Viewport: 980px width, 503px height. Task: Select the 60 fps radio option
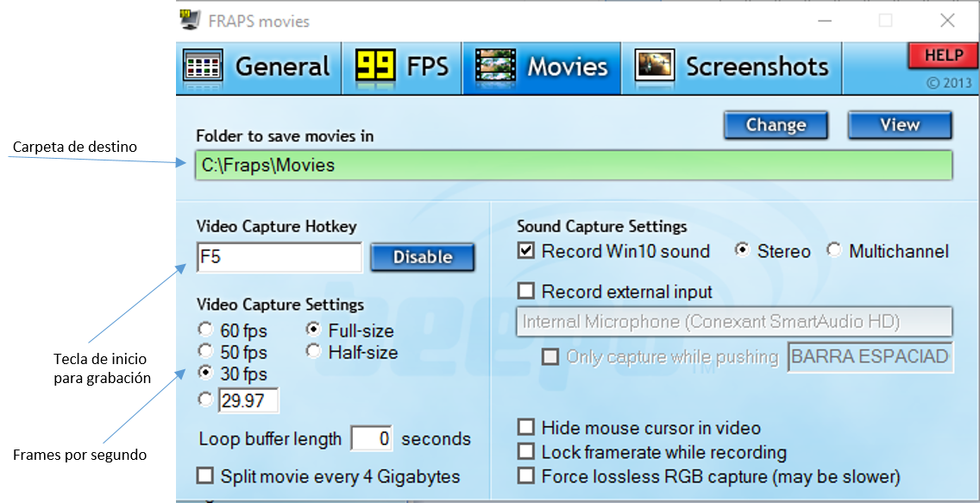point(205,330)
